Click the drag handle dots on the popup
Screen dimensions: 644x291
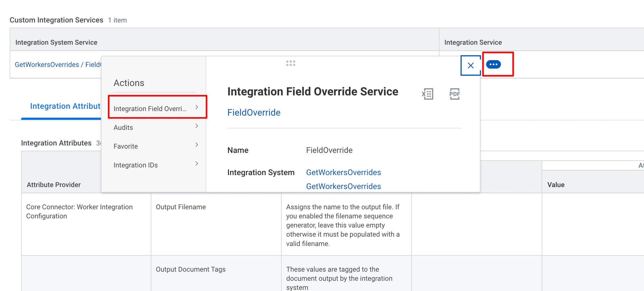tap(290, 63)
